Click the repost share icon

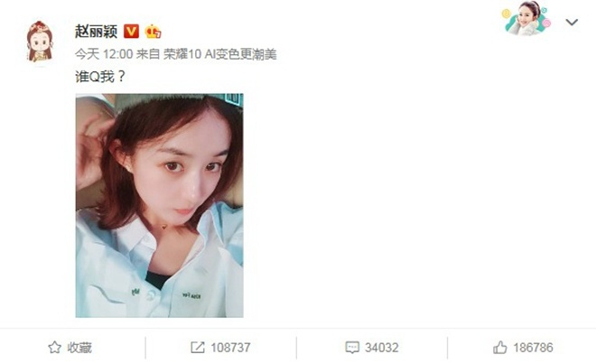point(198,347)
